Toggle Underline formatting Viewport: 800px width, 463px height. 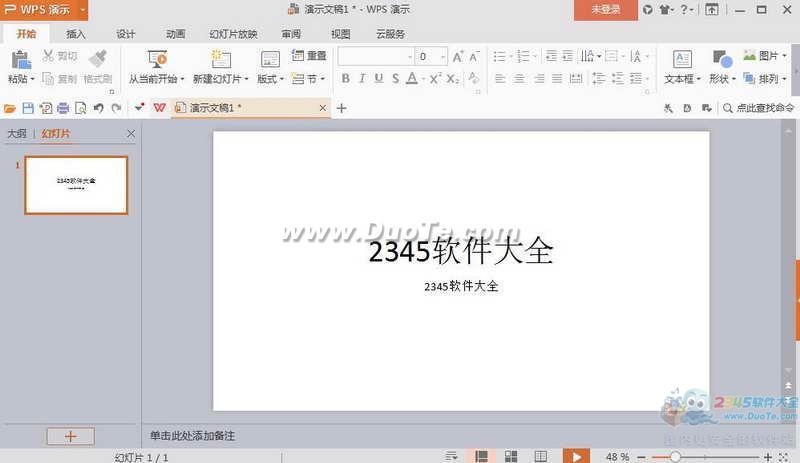[x=379, y=79]
